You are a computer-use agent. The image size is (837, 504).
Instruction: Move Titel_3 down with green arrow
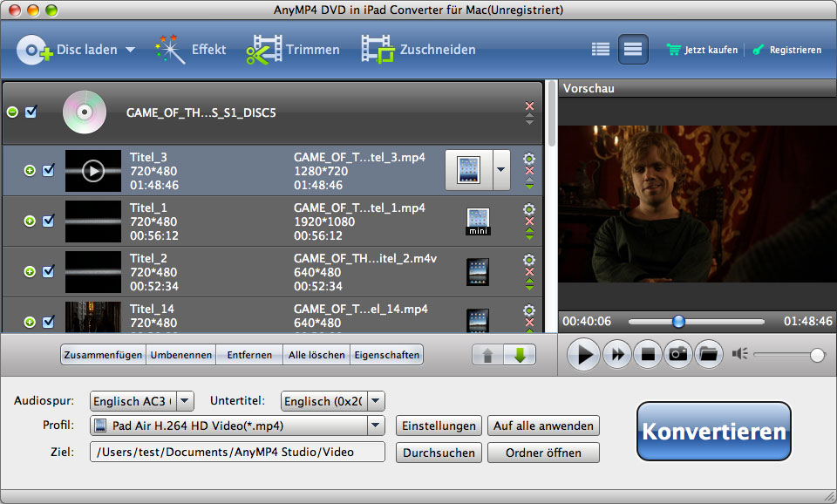pos(529,185)
